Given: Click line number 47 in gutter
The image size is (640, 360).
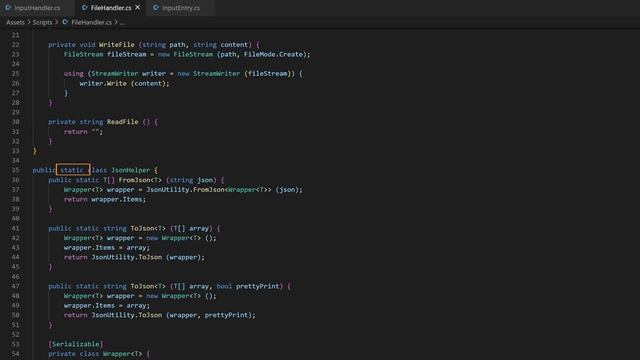Looking at the screenshot, I should [x=16, y=286].
